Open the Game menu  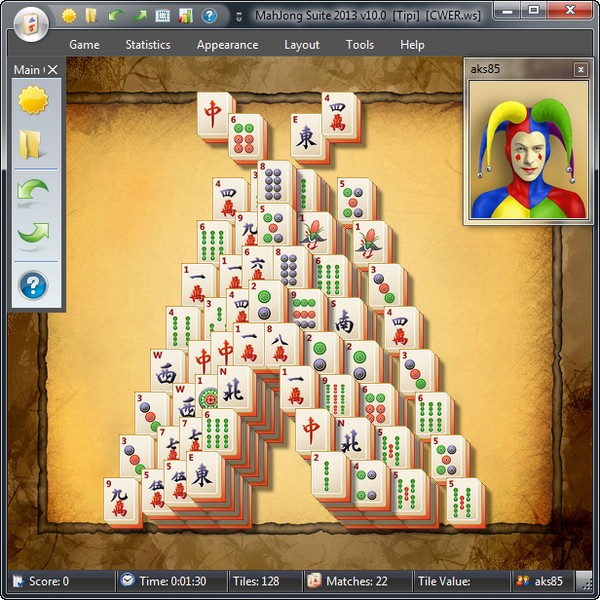point(84,45)
